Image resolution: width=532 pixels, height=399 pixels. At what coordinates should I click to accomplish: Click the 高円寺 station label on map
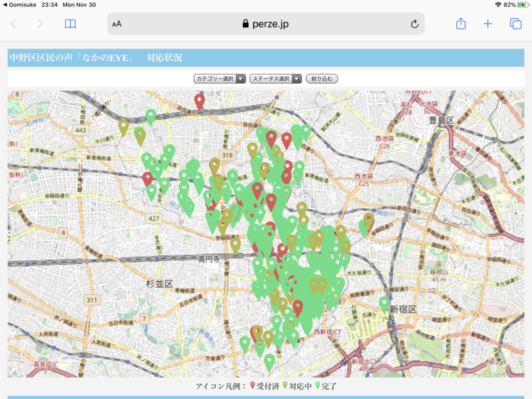pyautogui.click(x=208, y=259)
